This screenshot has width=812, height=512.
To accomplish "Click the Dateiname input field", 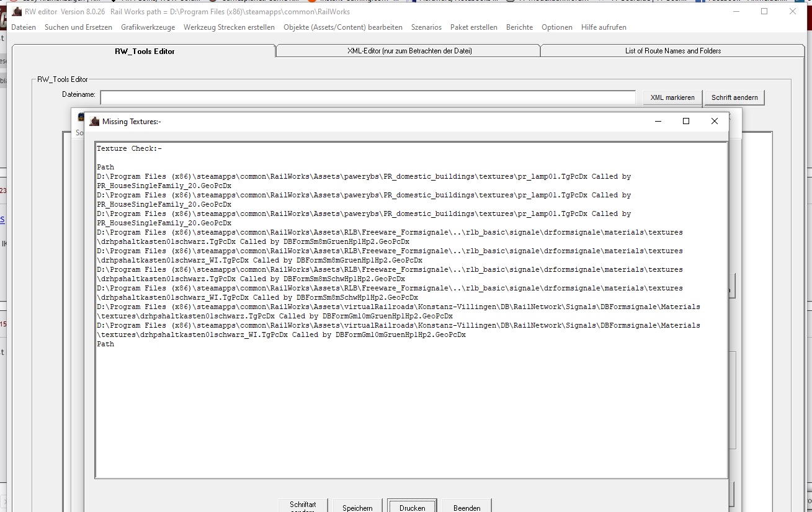I will pyautogui.click(x=368, y=97).
